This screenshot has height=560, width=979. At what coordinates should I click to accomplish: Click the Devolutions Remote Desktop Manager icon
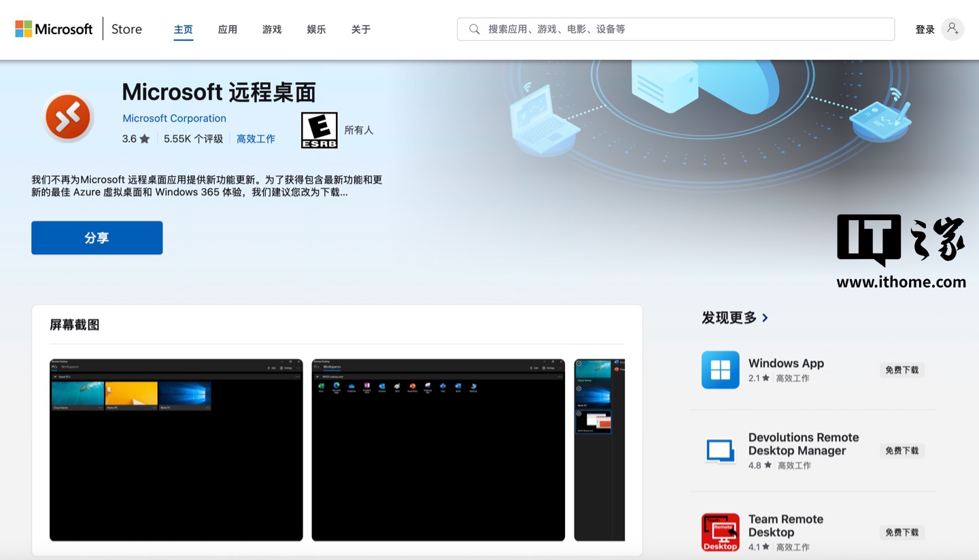pyautogui.click(x=721, y=451)
